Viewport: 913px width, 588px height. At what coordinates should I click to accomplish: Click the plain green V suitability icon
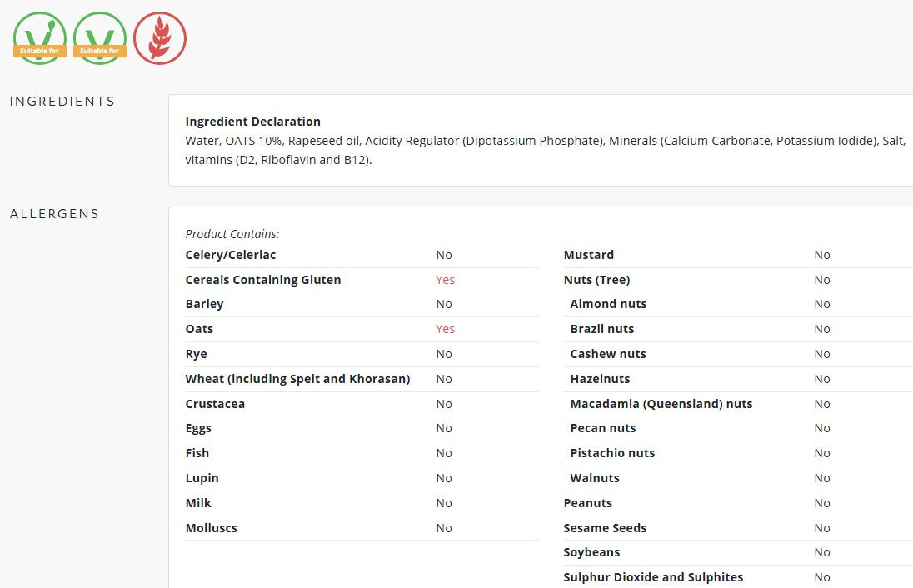[100, 38]
